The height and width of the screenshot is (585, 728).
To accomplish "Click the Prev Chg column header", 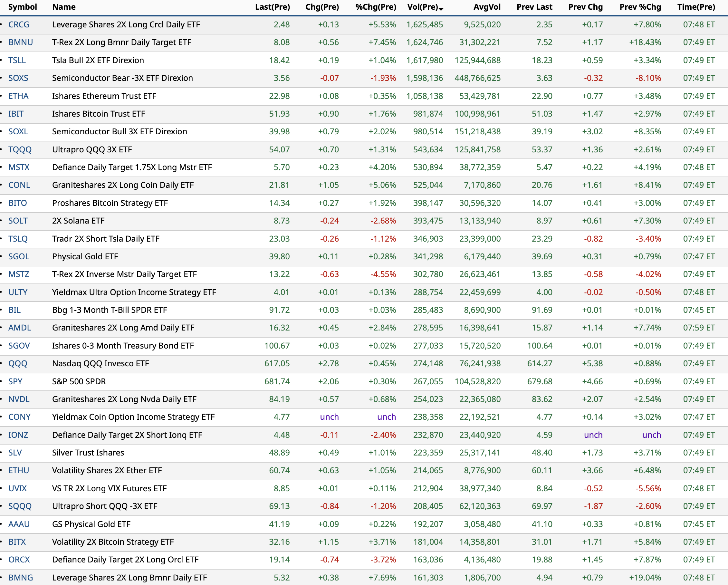I will tap(585, 7).
